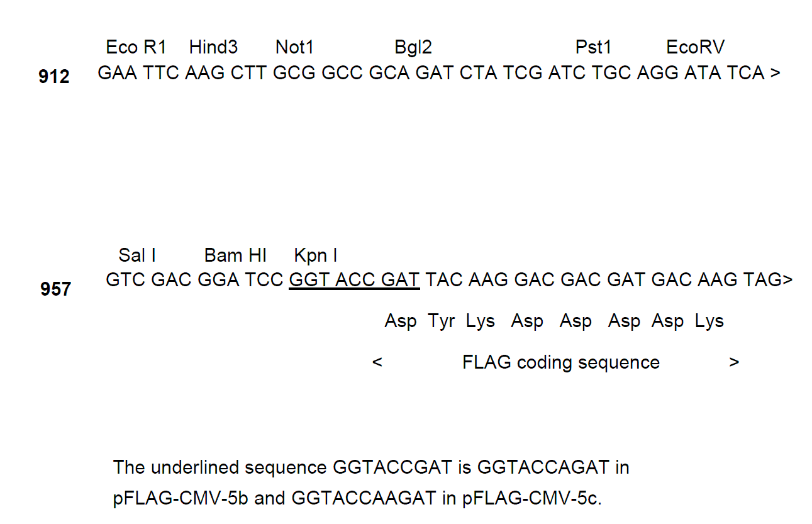Select the Hind3 site label
This screenshot has height=524, width=812.
[213, 47]
